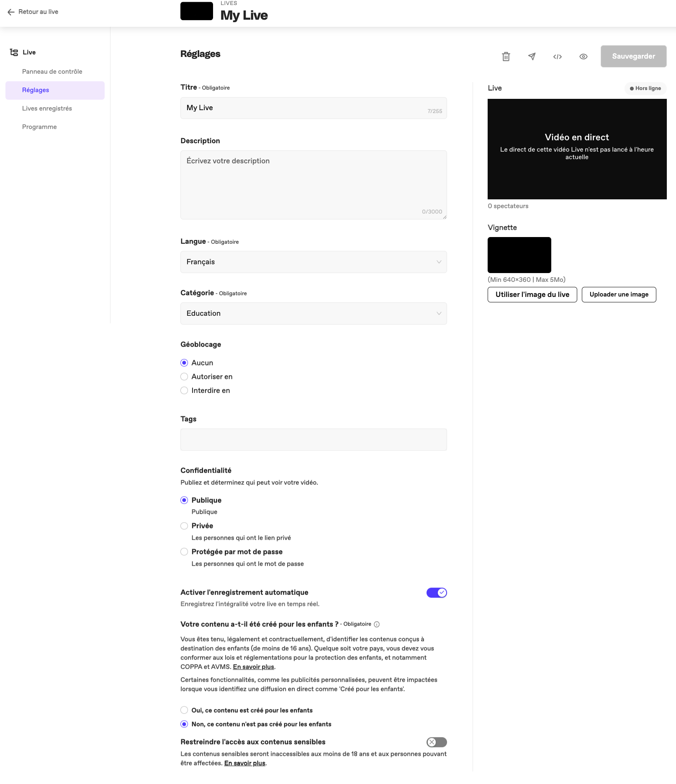Toggle automatic recording switch
The width and height of the screenshot is (676, 784).
click(437, 593)
